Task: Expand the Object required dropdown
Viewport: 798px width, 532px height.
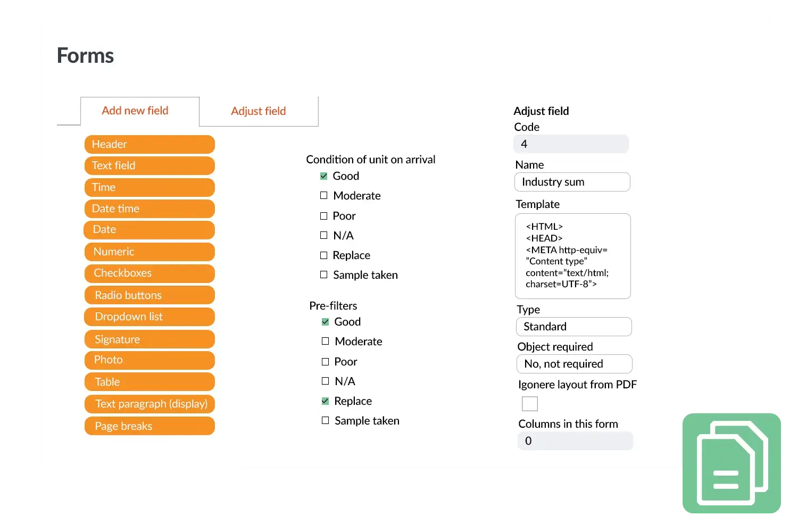Action: tap(574, 364)
